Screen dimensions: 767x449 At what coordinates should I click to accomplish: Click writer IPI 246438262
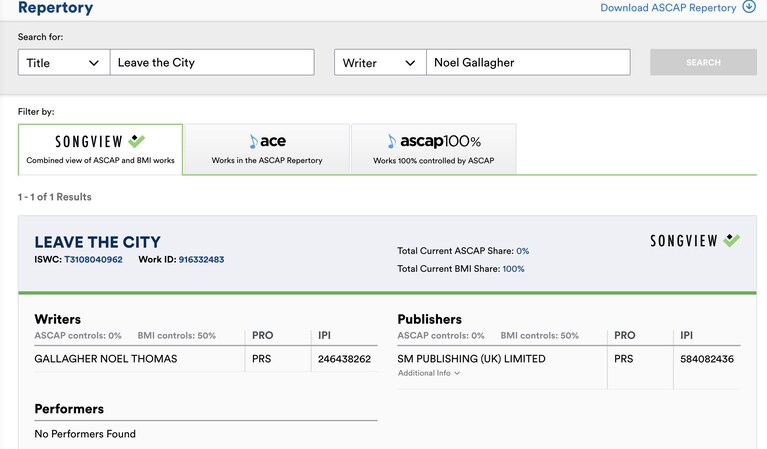click(344, 359)
